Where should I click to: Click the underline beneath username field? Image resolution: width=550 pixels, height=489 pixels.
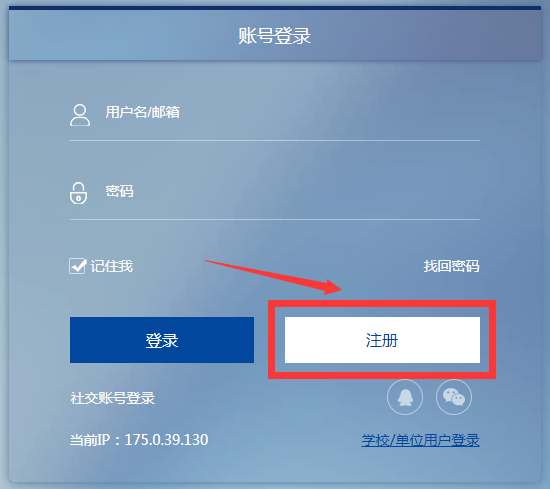(x=275, y=141)
